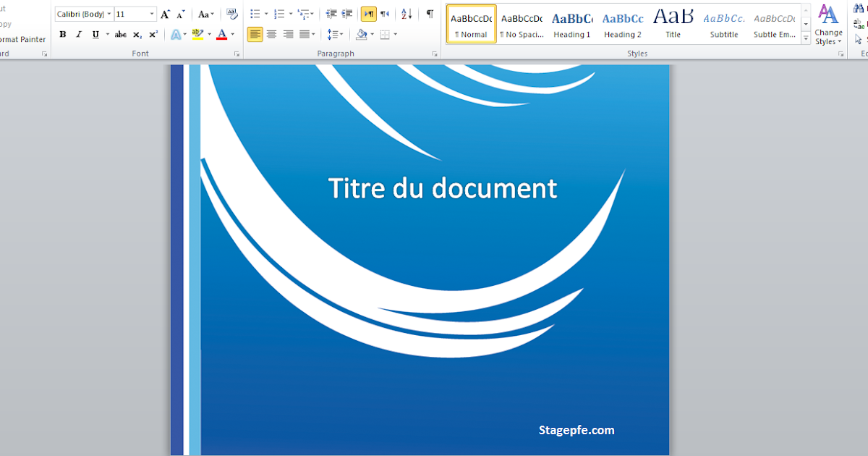Open the highlight color dropdown arrow

pyautogui.click(x=209, y=34)
